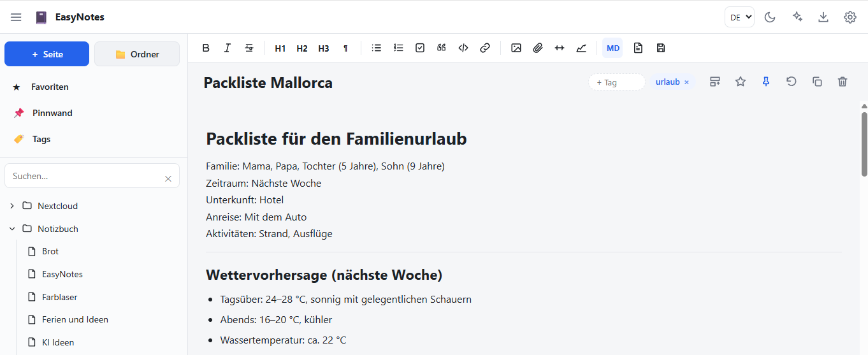This screenshot has height=355, width=868.
Task: Click the paragraph pilcrow icon
Action: click(x=345, y=48)
